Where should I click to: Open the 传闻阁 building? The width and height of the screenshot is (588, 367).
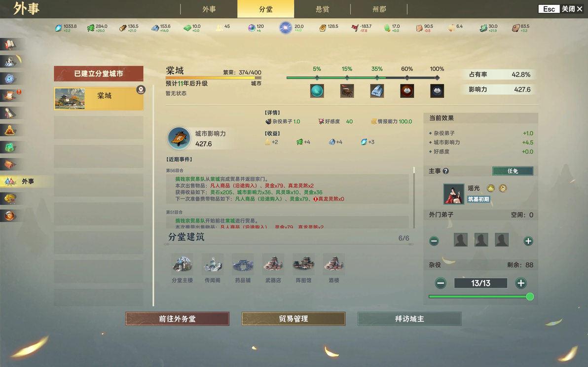click(x=213, y=268)
